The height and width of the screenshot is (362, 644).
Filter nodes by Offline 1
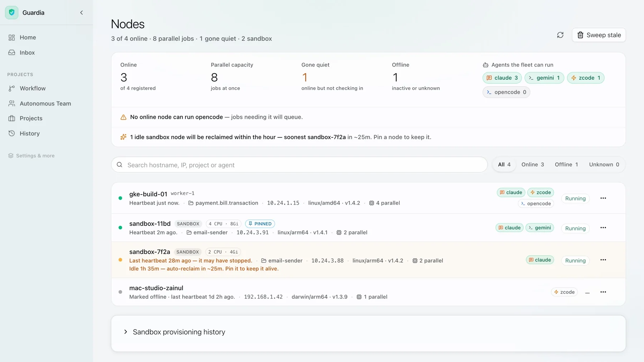tap(566, 165)
